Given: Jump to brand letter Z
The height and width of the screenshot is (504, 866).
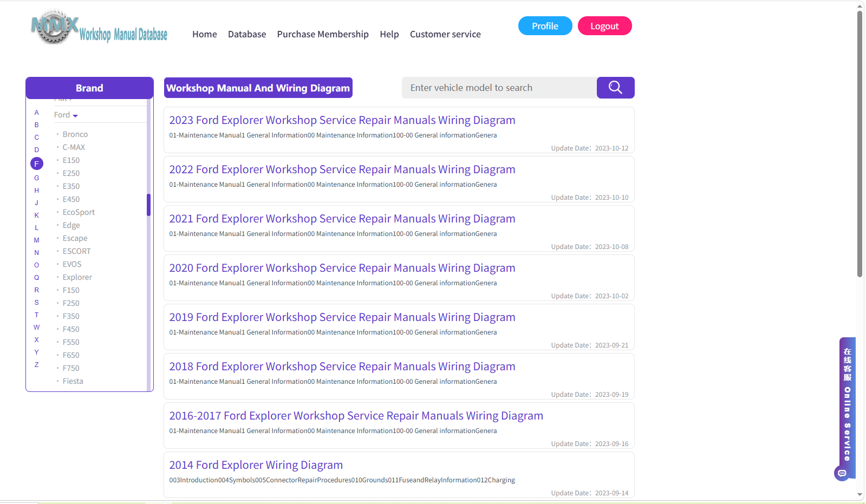Looking at the screenshot, I should pyautogui.click(x=37, y=365).
